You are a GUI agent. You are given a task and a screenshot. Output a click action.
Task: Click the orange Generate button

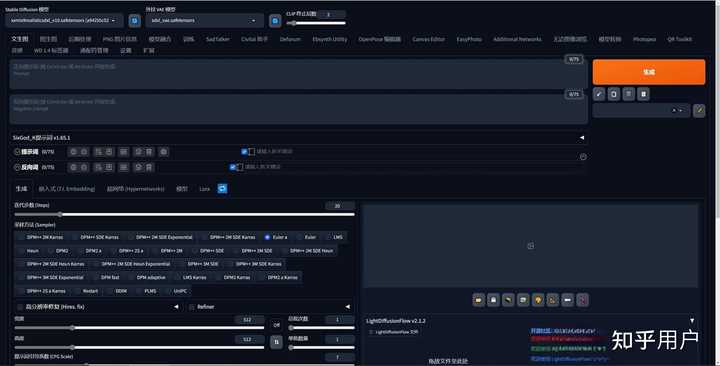point(649,72)
